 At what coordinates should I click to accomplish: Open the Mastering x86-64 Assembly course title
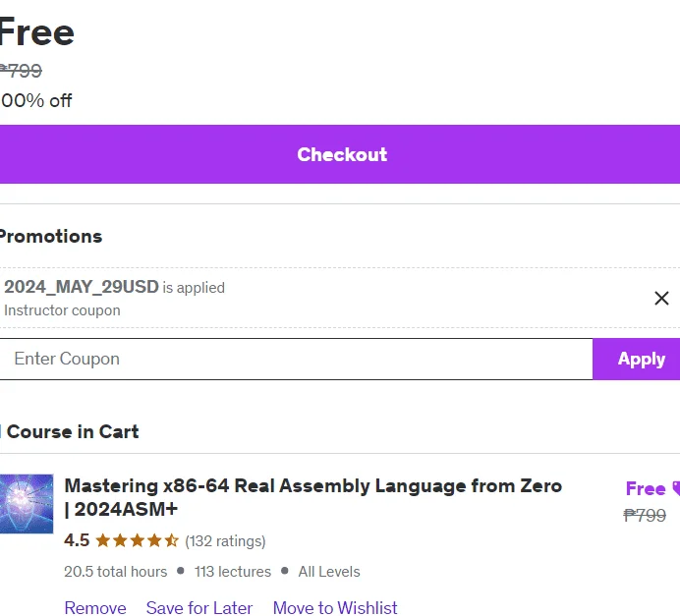[313, 497]
